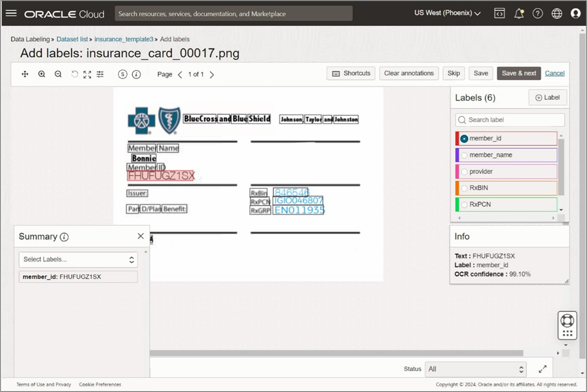Open the Status All dropdown
This screenshot has height=392, width=587.
pyautogui.click(x=475, y=369)
